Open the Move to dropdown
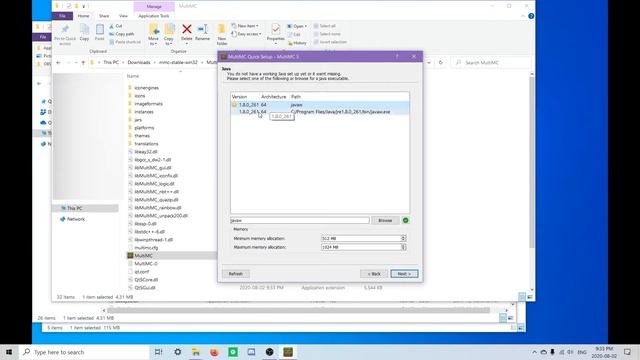Viewport: 640px width, 360px height. (x=153, y=34)
